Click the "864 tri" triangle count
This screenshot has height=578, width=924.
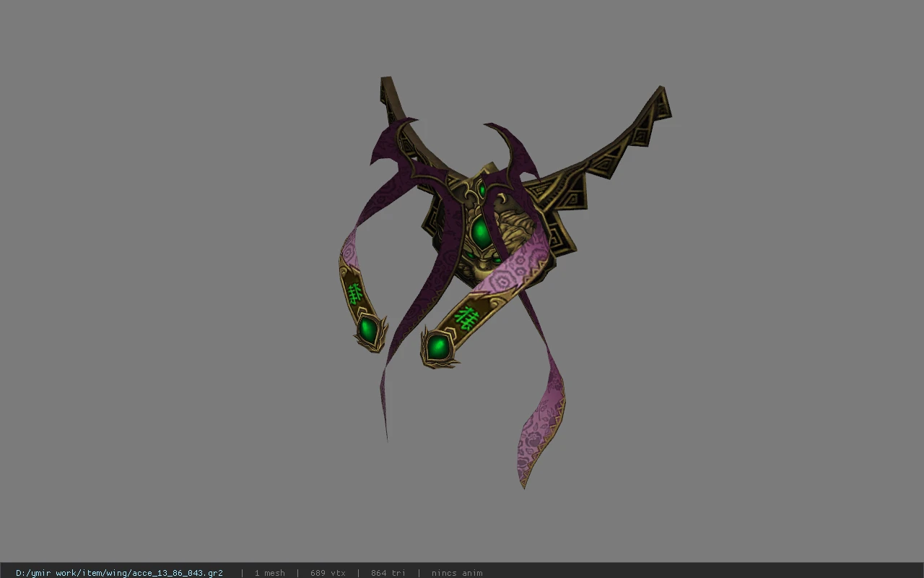[x=388, y=573]
